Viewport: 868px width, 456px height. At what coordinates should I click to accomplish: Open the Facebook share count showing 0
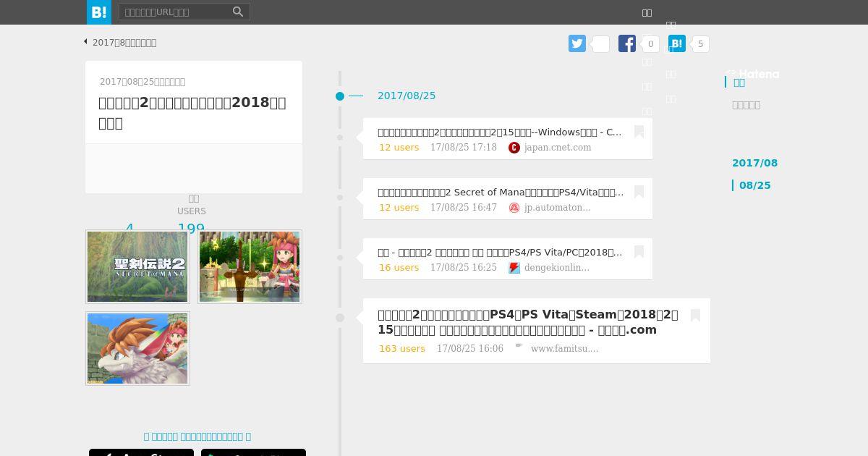point(650,44)
